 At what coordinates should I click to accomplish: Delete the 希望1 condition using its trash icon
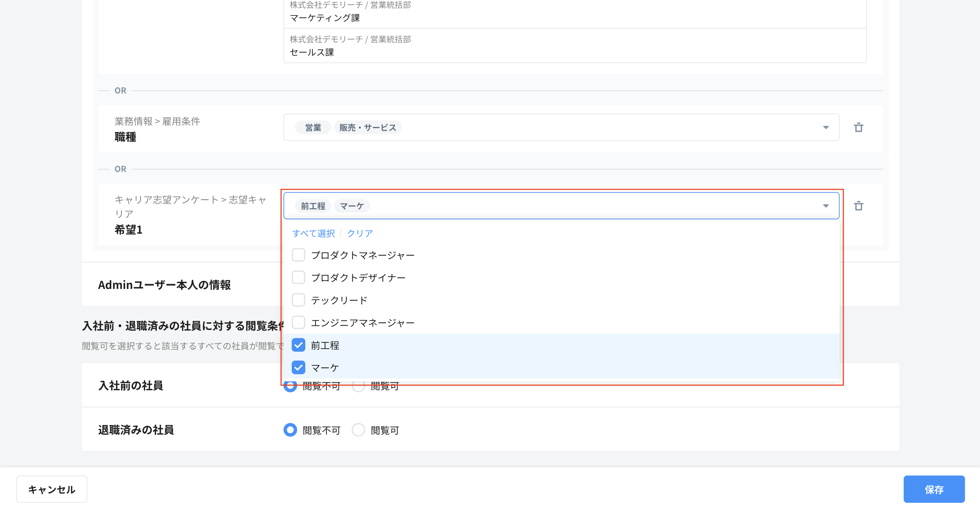pyautogui.click(x=859, y=206)
